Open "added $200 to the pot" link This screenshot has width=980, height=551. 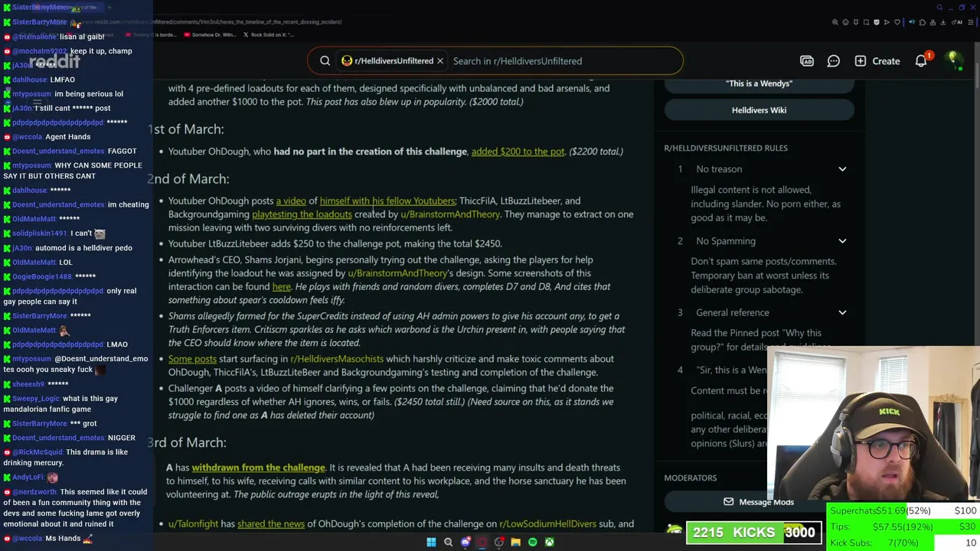(x=518, y=152)
